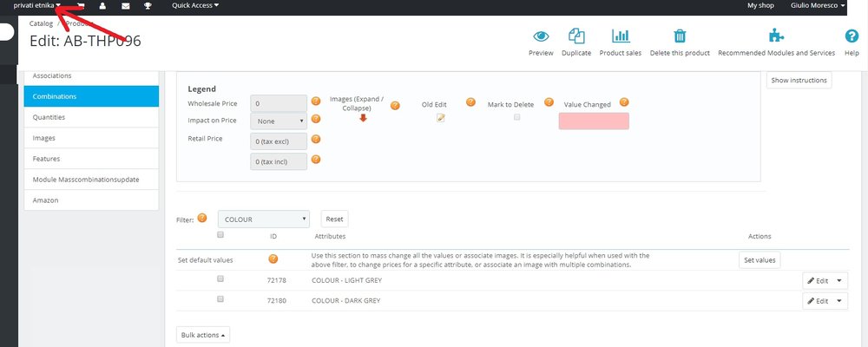Image resolution: width=868 pixels, height=347 pixels.
Task: Click help icon next to Filter label
Action: 202,218
